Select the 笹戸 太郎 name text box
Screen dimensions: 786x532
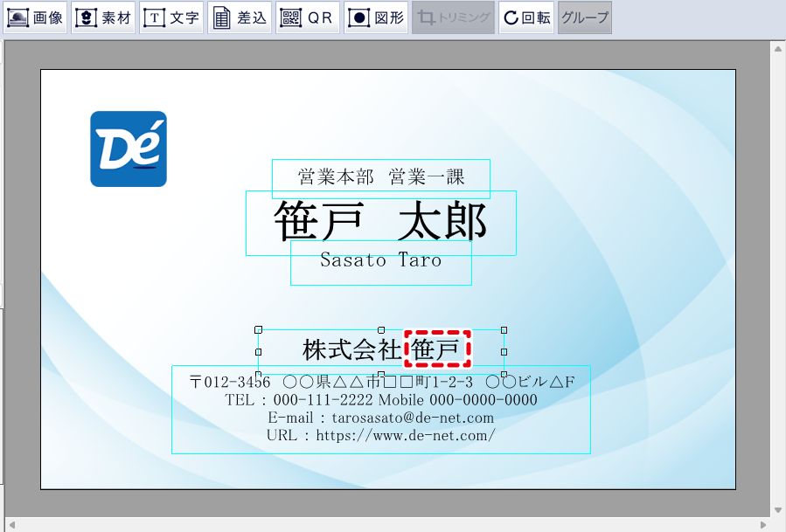pyautogui.click(x=381, y=223)
